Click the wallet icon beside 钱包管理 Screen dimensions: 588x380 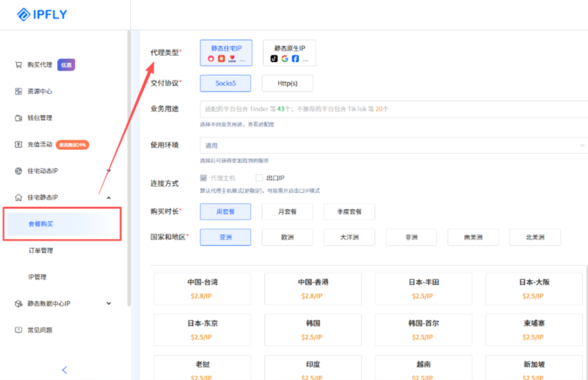[x=19, y=118]
